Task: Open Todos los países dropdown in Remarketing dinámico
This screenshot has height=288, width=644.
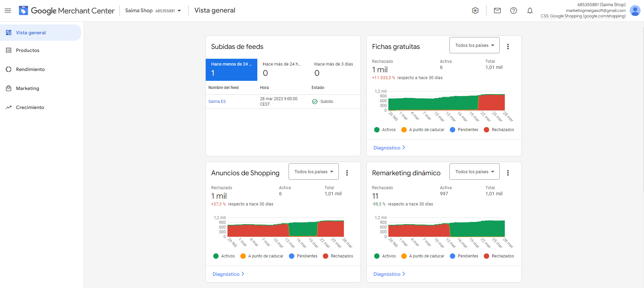Action: pyautogui.click(x=475, y=172)
